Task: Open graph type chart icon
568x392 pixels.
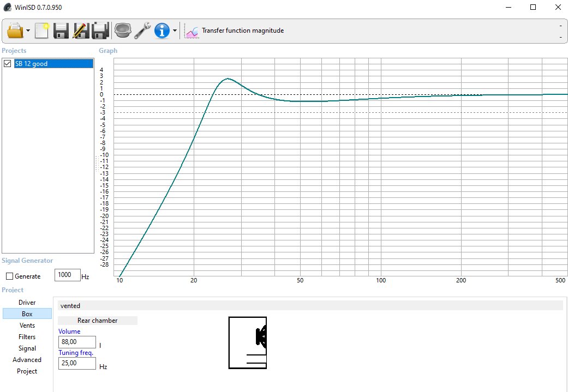Action: (192, 31)
